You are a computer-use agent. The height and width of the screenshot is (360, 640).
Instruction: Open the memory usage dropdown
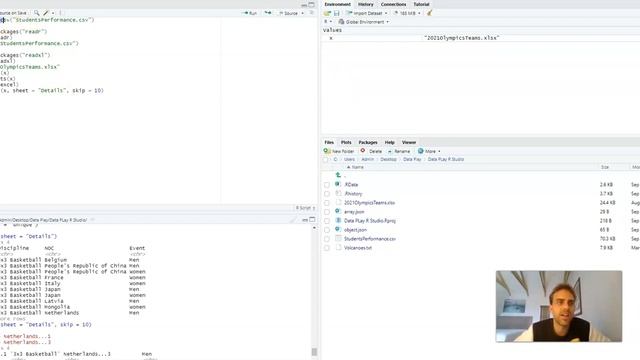coord(407,13)
